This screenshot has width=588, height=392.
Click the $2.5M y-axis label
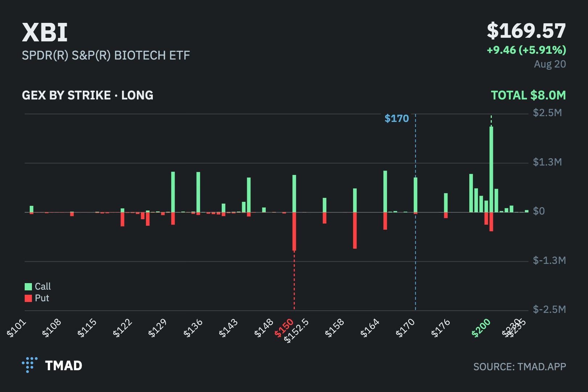click(x=547, y=113)
